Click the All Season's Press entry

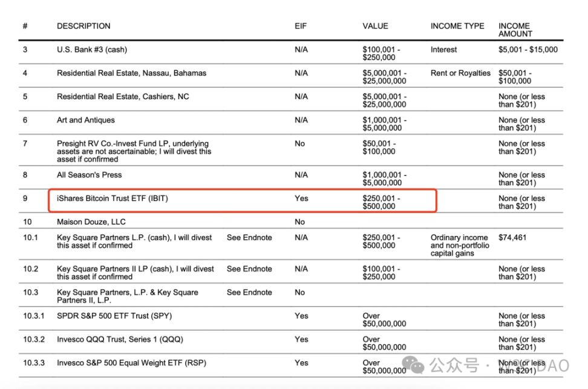tap(90, 175)
